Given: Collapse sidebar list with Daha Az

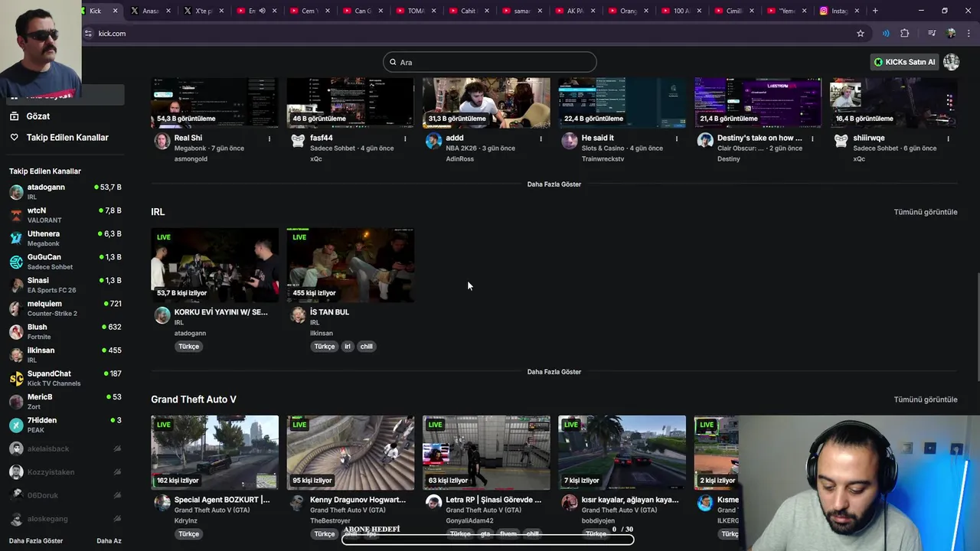Looking at the screenshot, I should pyautogui.click(x=109, y=541).
